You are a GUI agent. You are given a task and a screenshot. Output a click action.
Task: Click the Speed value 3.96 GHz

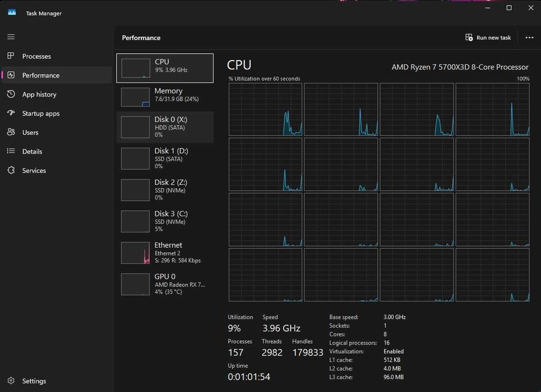tap(281, 328)
